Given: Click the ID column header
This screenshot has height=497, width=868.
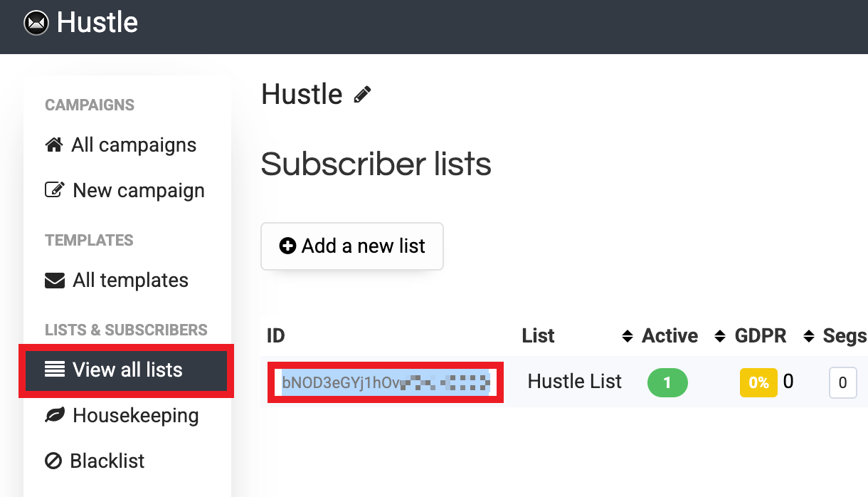Looking at the screenshot, I should (x=276, y=336).
